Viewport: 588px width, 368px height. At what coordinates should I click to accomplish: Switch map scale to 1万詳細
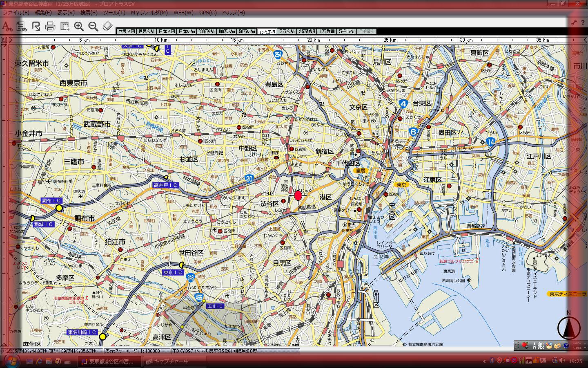[x=327, y=31]
